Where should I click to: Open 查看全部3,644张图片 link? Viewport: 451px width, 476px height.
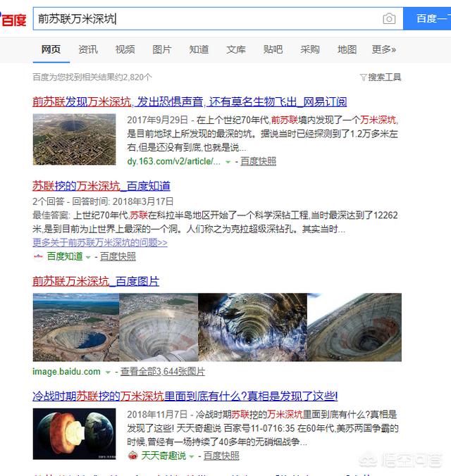163,372
